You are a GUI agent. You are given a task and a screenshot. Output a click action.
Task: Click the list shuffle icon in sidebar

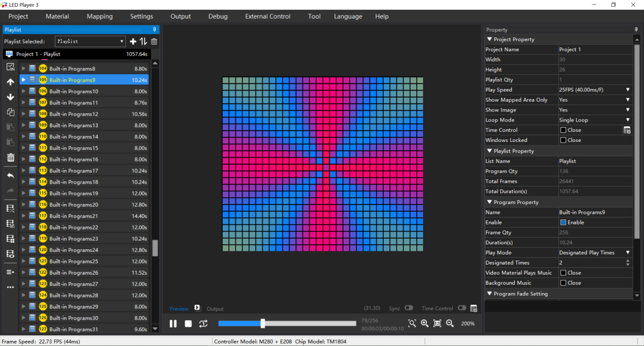(x=10, y=209)
